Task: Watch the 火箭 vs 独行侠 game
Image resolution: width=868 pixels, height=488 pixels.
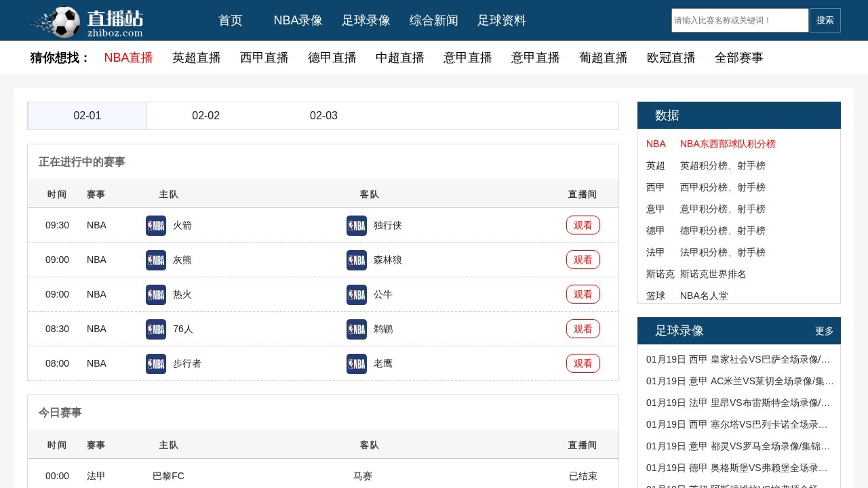Action: point(583,225)
